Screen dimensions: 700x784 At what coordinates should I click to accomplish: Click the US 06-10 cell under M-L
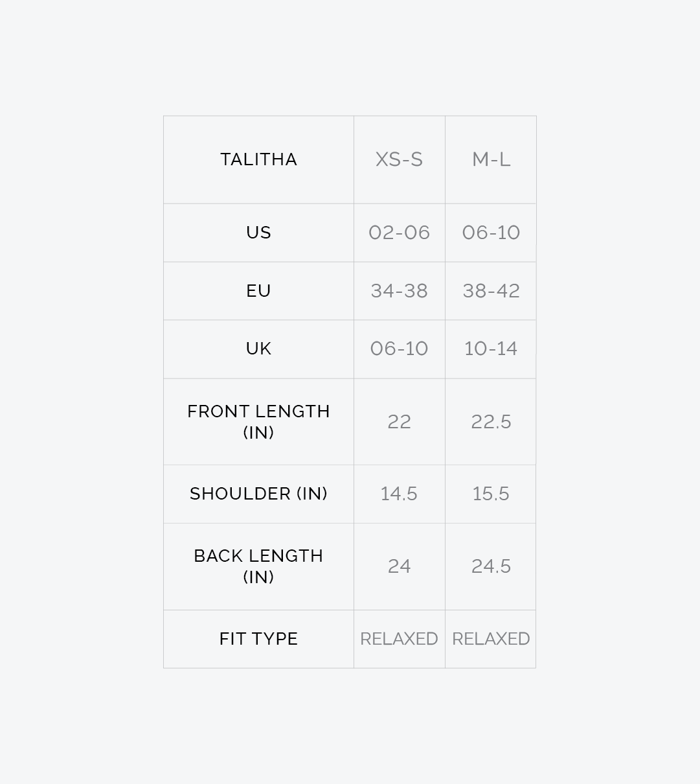coord(491,233)
